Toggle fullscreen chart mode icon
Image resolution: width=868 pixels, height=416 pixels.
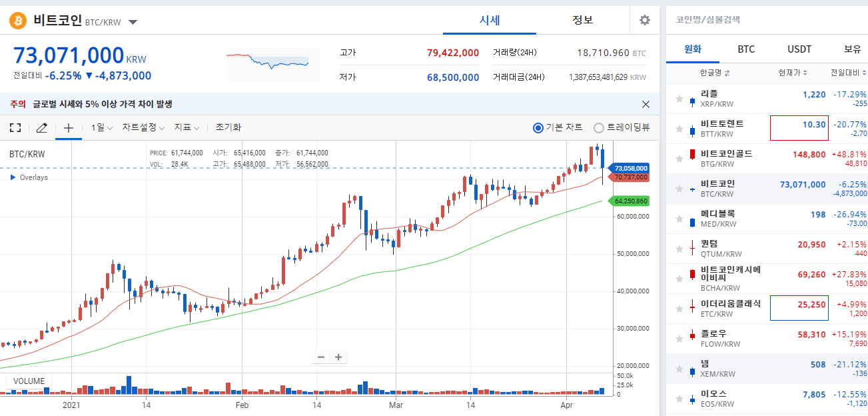point(15,127)
